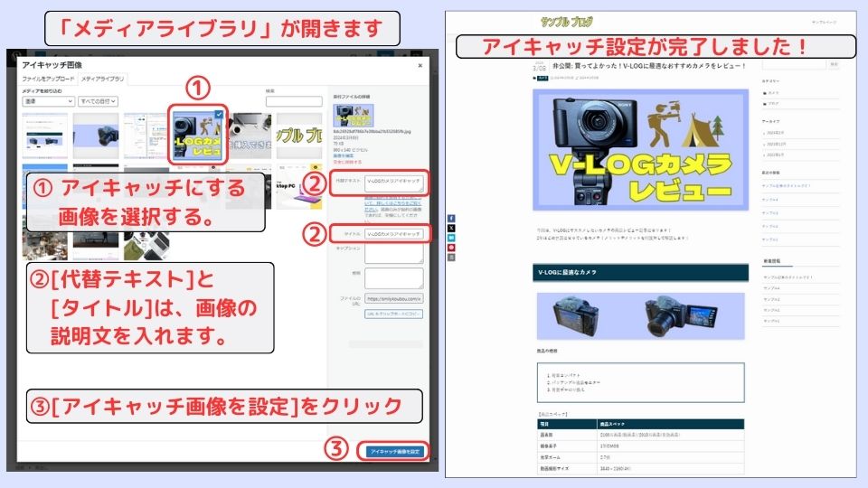Click the red 完全に削除する link
The image size is (868, 488).
347,162
